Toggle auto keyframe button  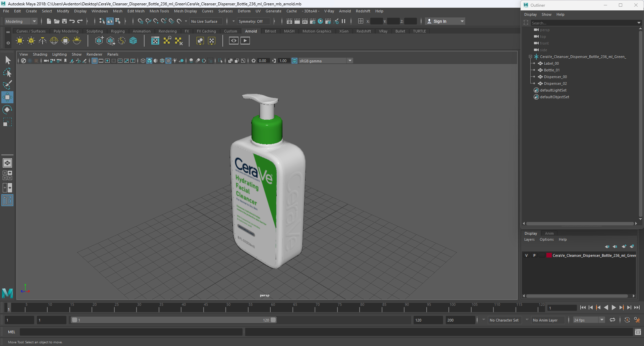tap(627, 320)
